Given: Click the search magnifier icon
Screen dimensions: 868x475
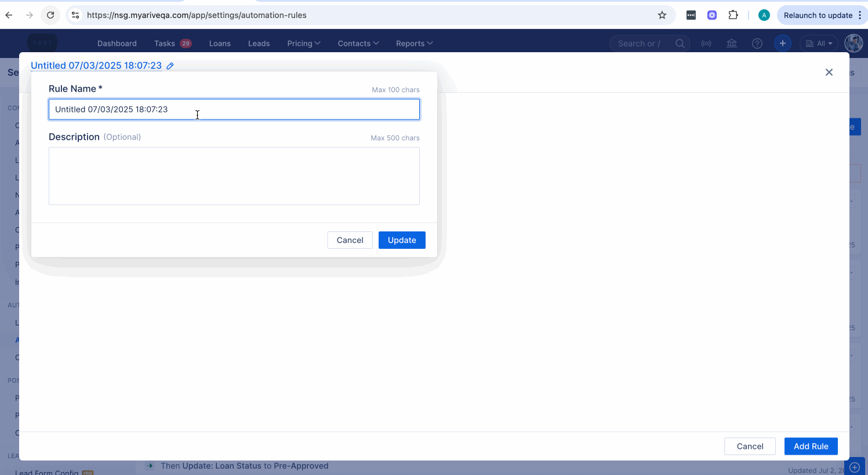Looking at the screenshot, I should (680, 43).
